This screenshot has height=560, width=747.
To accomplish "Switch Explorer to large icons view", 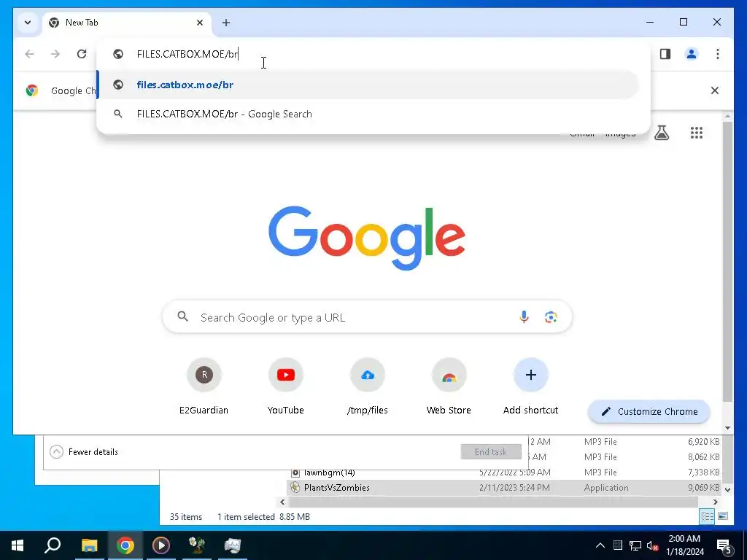I will [723, 517].
